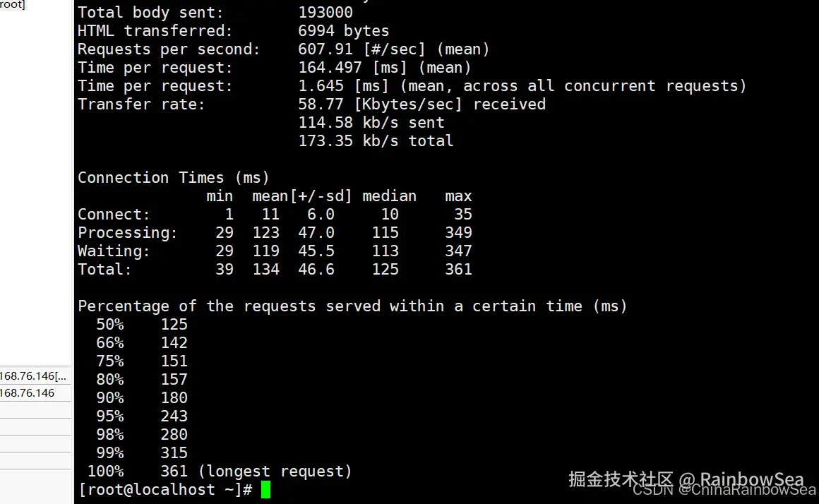Viewport: 819px width, 504px height.
Task: Click the empty row below 168.76.146 entry
Action: pyautogui.click(x=35, y=410)
